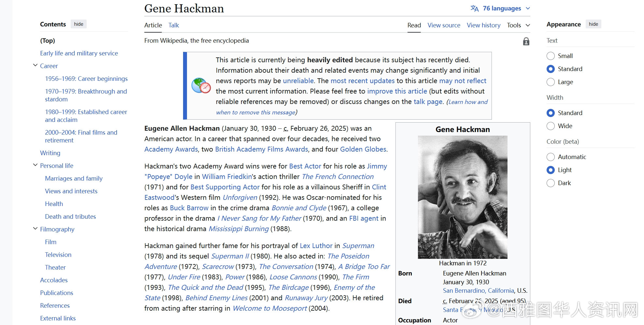
Task: Click improve this article link
Action: tap(397, 91)
